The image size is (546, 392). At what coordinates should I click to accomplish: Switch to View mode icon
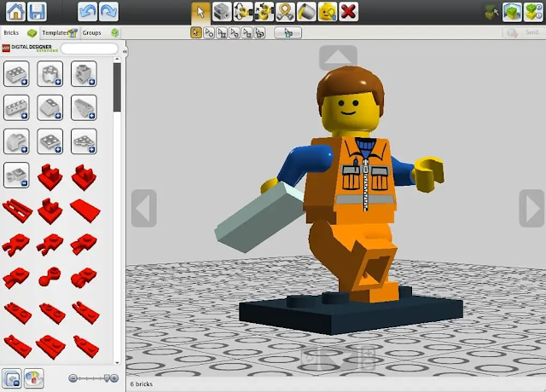click(x=512, y=12)
